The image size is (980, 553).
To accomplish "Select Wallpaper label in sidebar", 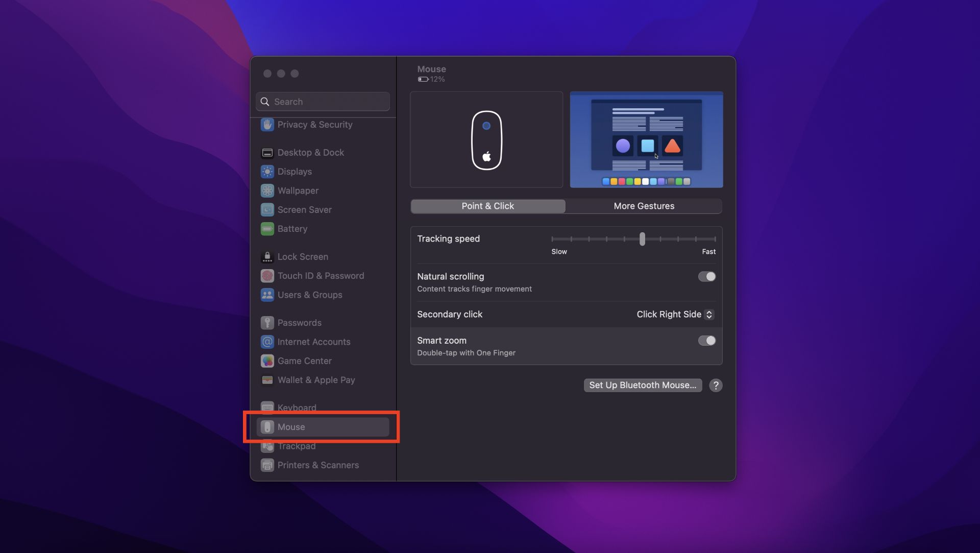I will (298, 190).
